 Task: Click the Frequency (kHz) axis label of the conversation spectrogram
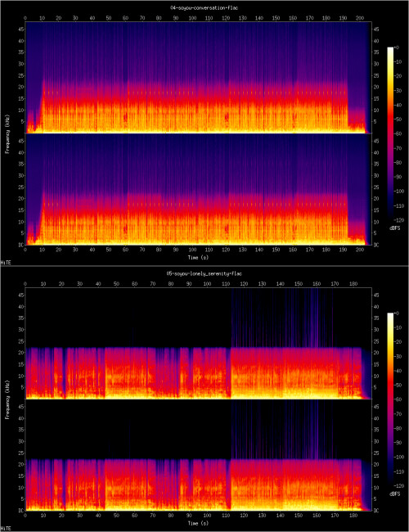[x=7, y=133]
